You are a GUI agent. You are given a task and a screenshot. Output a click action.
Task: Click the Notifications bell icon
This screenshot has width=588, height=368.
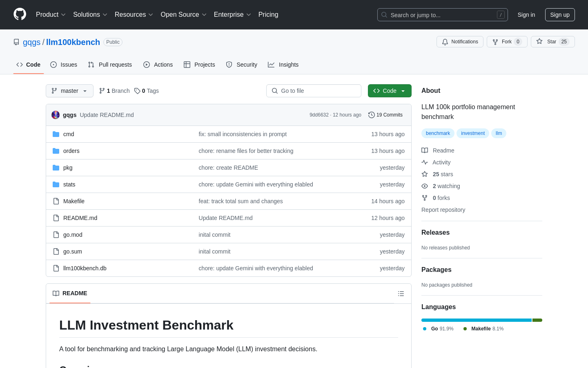(445, 42)
